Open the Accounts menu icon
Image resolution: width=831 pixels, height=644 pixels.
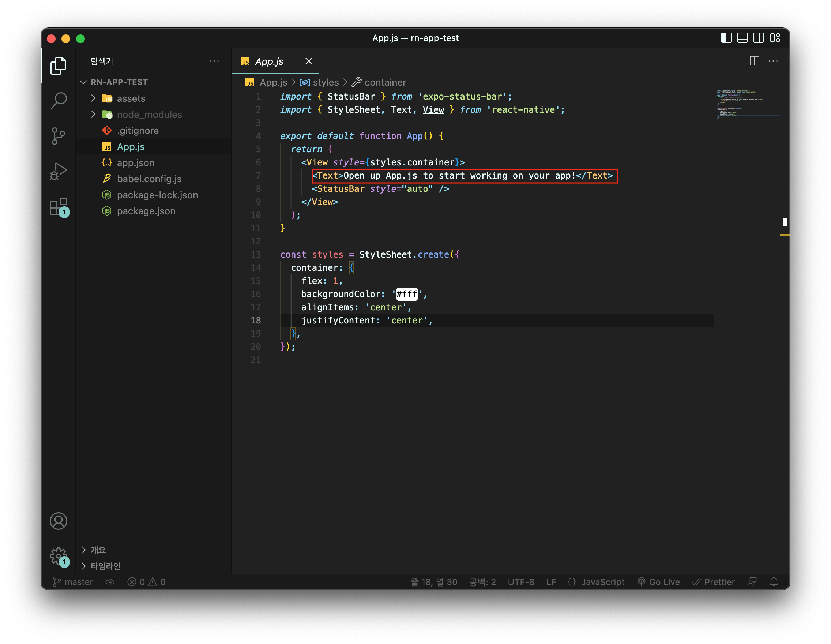tap(59, 521)
